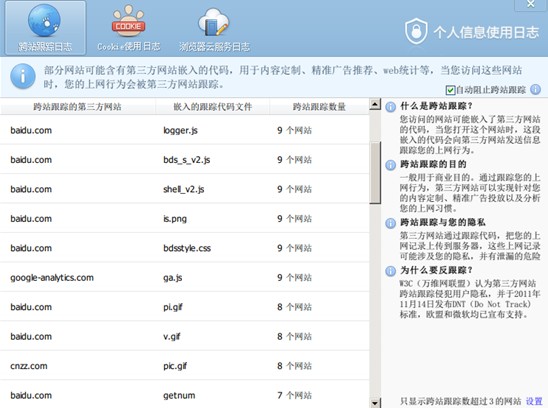The height and width of the screenshot is (408, 548).
Task: Click the scrollbar down arrow
Action: pos(375,403)
